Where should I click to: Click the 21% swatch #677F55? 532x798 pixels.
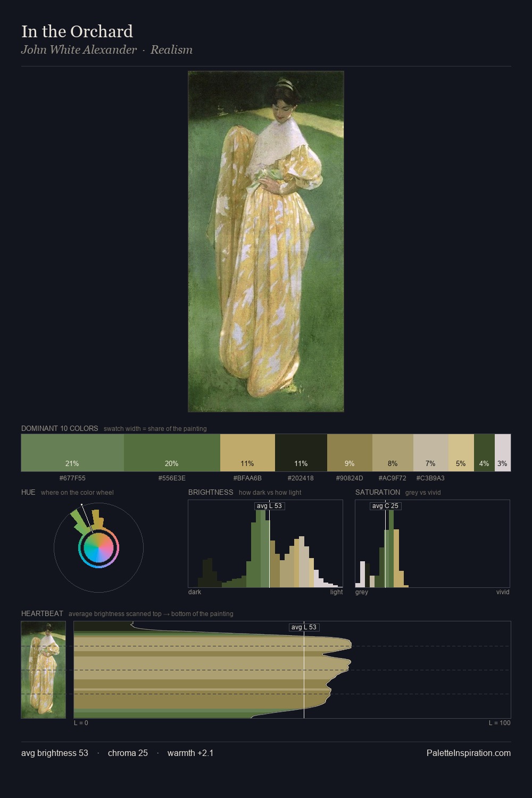(72, 453)
